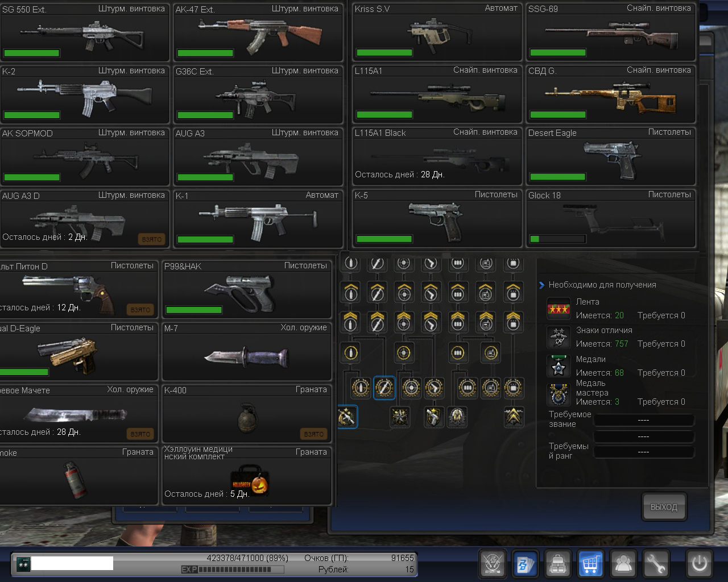
Task: Select the yellow-ring magazines skill icon
Action: [x=457, y=353]
